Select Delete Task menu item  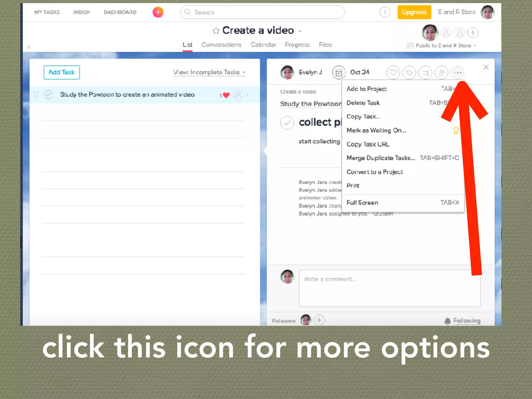click(x=403, y=103)
